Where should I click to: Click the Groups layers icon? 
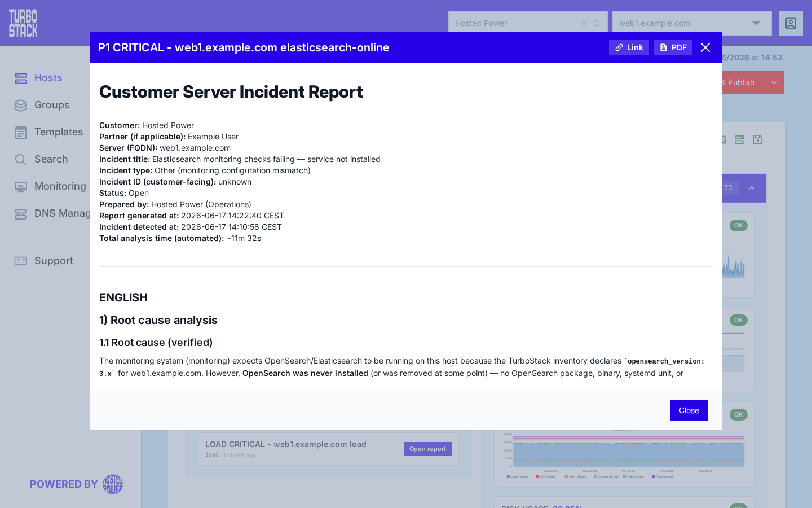[21, 106]
